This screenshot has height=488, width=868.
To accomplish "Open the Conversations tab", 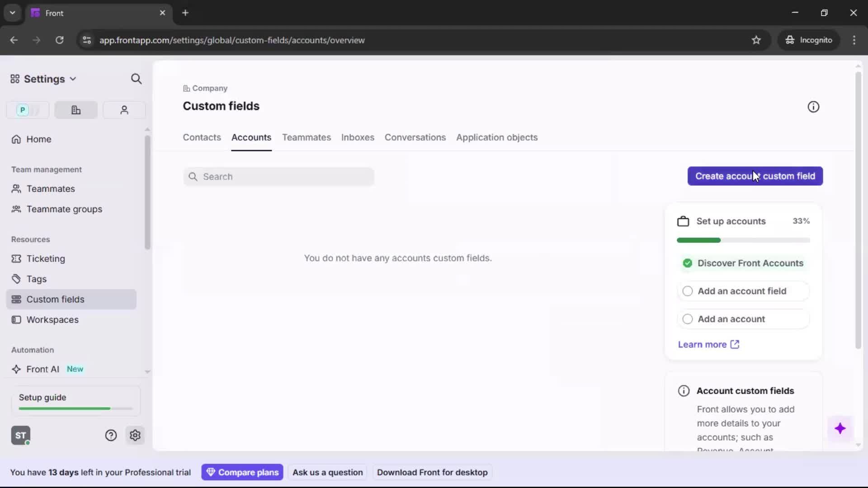I will [415, 138].
